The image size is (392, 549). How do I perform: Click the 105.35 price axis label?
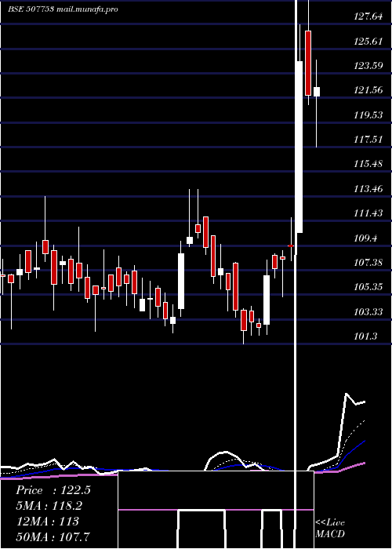tap(368, 287)
